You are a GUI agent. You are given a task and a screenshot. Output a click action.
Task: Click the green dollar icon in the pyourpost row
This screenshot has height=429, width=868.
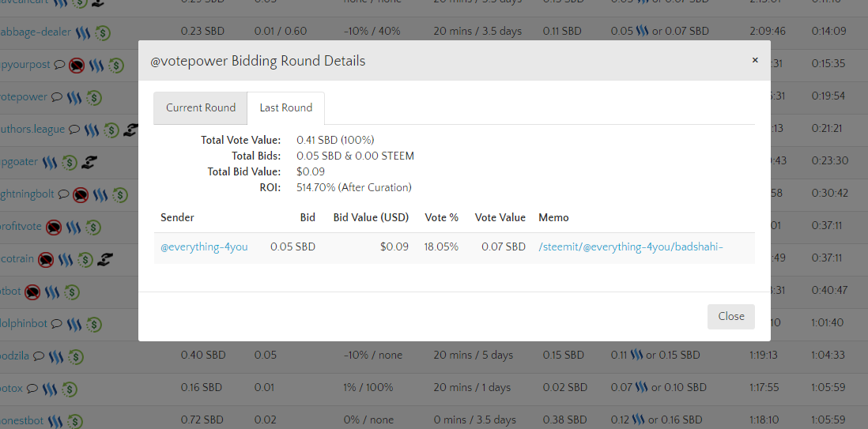tap(116, 66)
